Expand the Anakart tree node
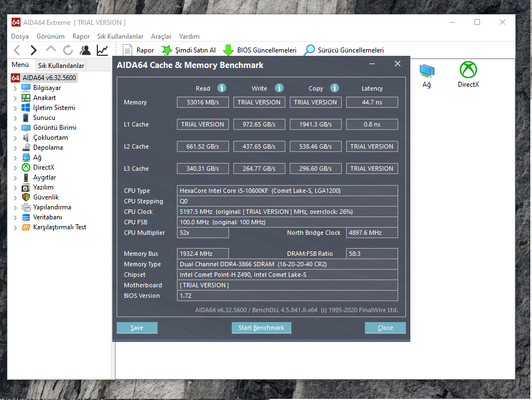This screenshot has width=532, height=400. 15,98
